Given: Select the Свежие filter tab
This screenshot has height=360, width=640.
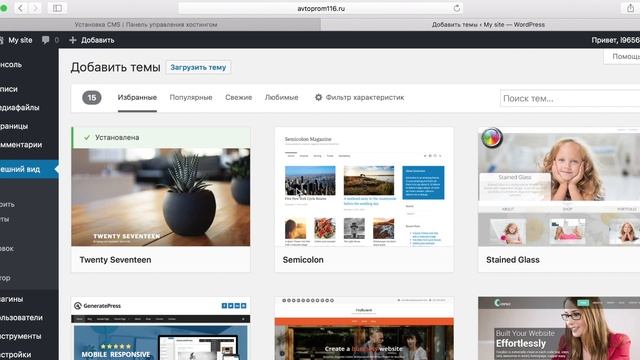Looking at the screenshot, I should coord(238,98).
